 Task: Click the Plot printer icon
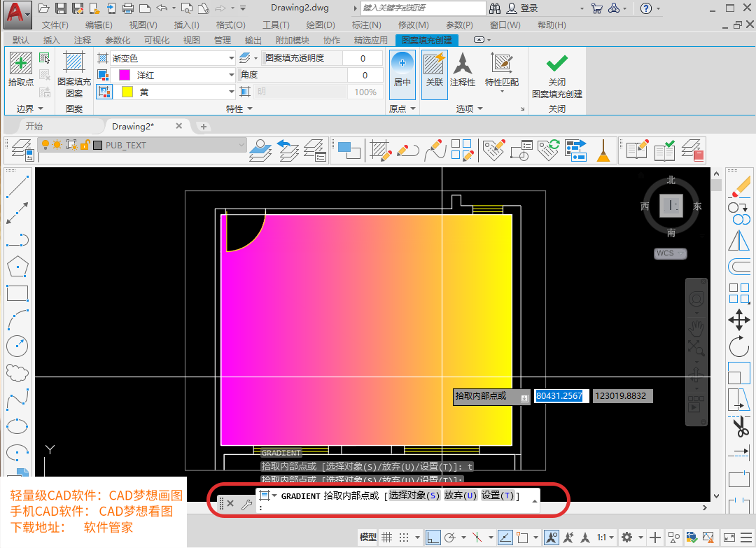[x=128, y=8]
